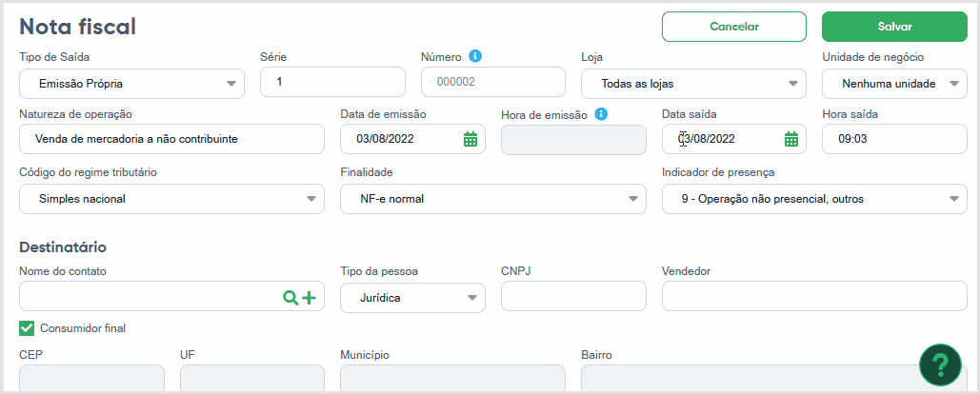Click the Série input field

(332, 82)
